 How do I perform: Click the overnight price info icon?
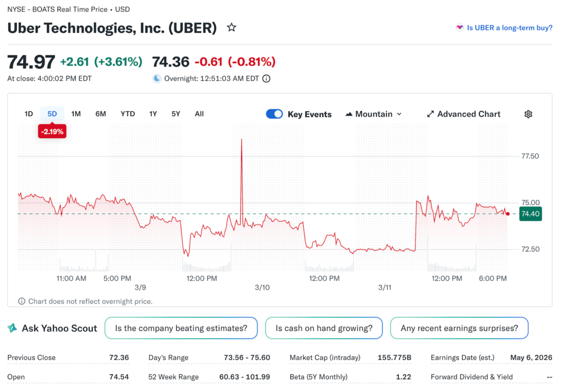267,78
